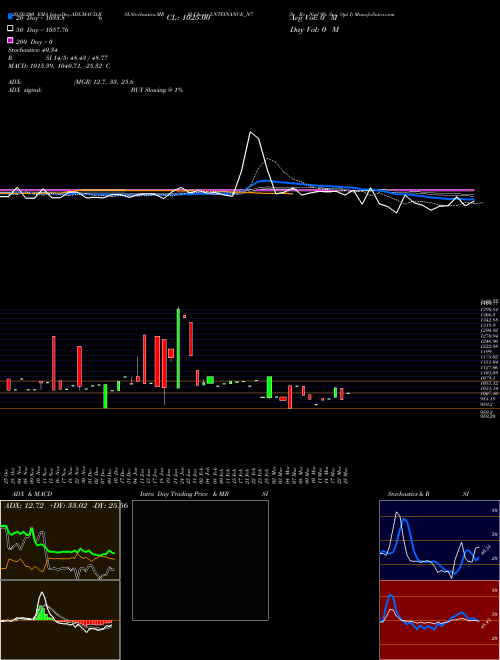Click the empty Intra Day Trading panel
This screenshot has height=660, width=500.
200,560
